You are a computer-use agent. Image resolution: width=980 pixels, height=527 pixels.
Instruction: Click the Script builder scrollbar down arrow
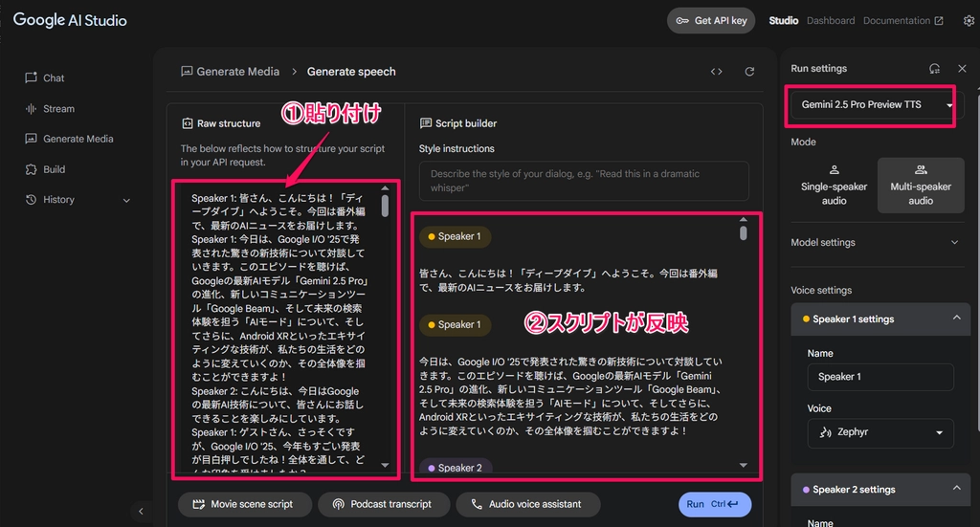(x=743, y=465)
